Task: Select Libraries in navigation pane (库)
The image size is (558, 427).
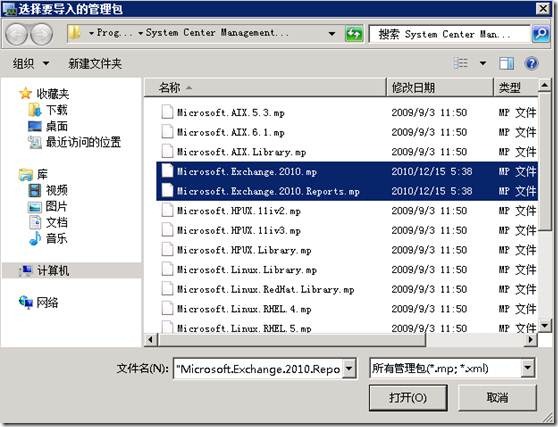Action: [x=42, y=174]
